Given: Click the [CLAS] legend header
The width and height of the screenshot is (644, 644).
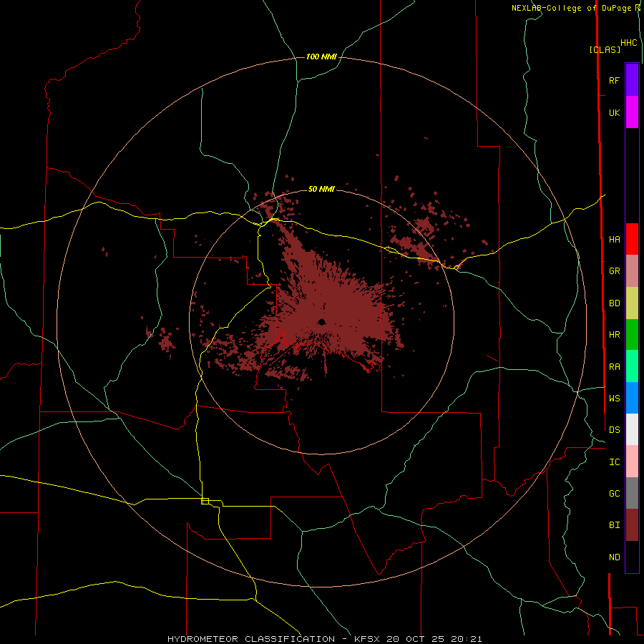Looking at the screenshot, I should tap(605, 49).
